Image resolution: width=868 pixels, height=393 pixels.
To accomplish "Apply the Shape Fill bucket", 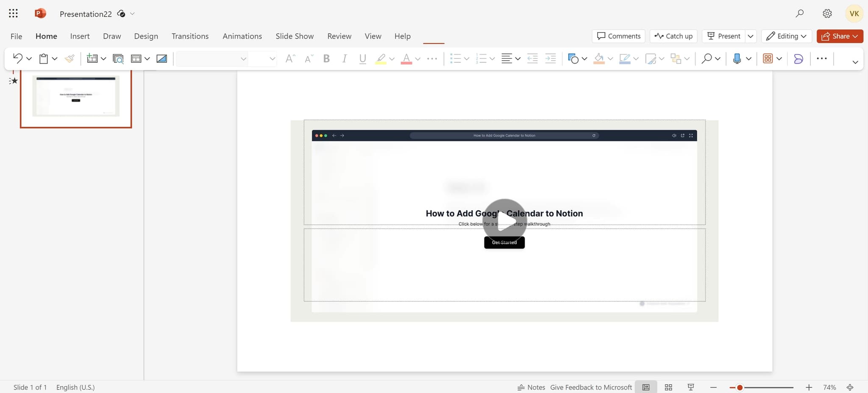I will click(599, 59).
